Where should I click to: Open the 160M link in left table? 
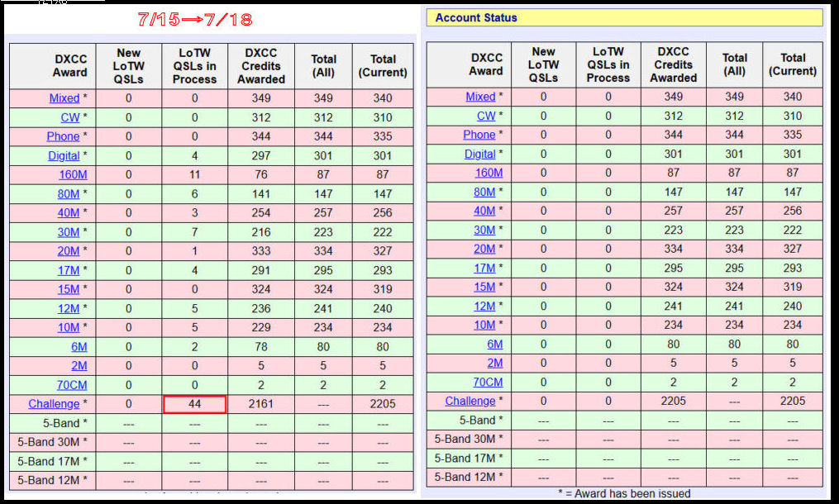[x=73, y=175]
